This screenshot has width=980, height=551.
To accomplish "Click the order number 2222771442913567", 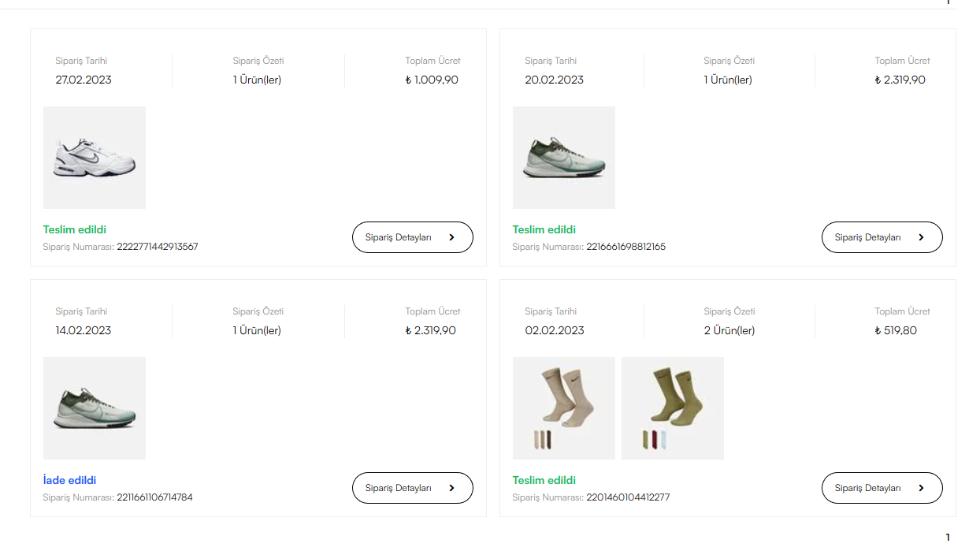I will coord(158,247).
